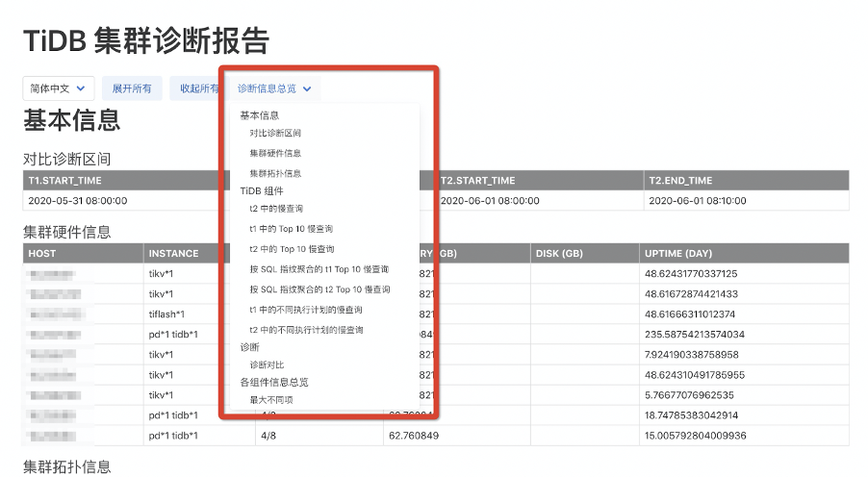The height and width of the screenshot is (477, 868).
Task: Open the 简体中文 language dropdown
Action: (x=58, y=88)
